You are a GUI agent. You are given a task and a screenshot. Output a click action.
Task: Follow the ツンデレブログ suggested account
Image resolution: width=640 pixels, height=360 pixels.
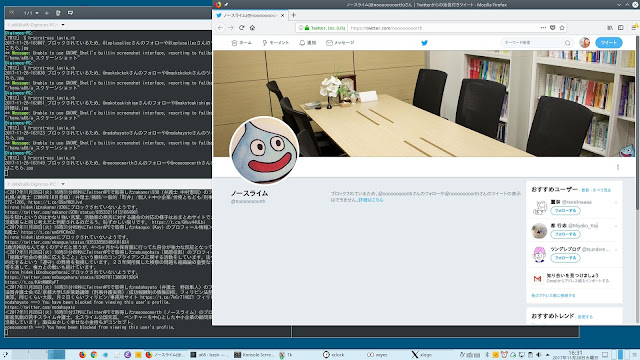[x=565, y=258]
